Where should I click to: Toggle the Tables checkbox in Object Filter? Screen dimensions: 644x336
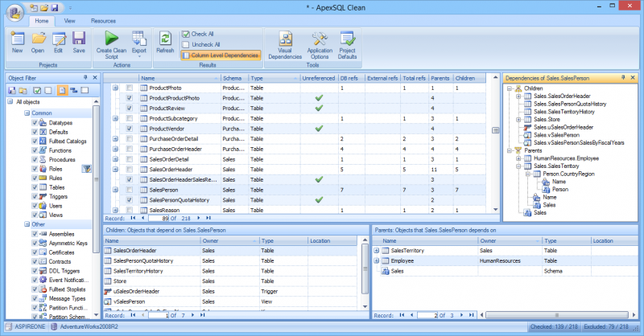point(34,187)
